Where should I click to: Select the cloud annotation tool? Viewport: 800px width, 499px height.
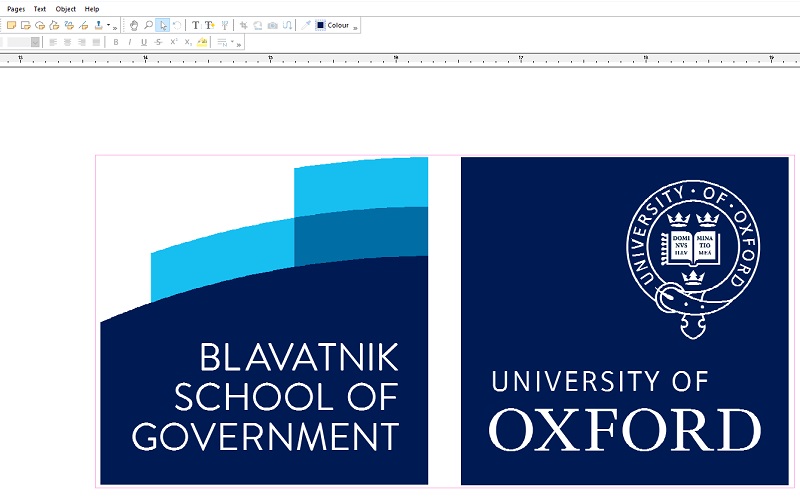[40, 25]
